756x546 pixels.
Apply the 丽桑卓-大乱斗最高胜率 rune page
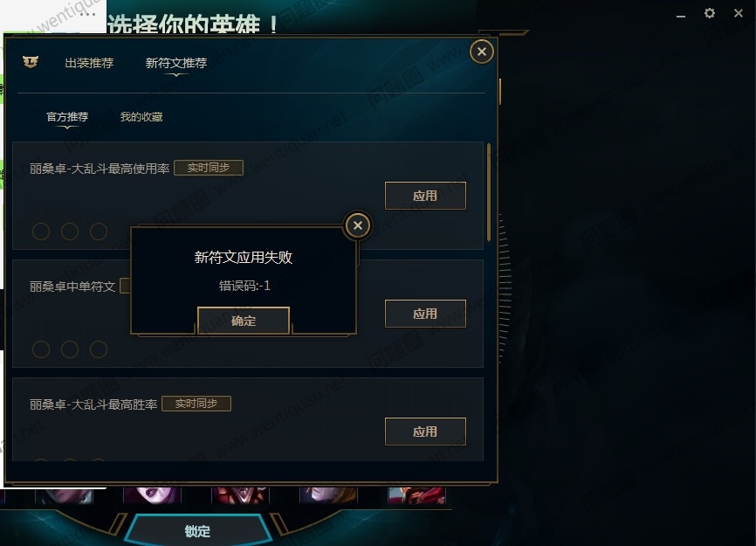[425, 432]
